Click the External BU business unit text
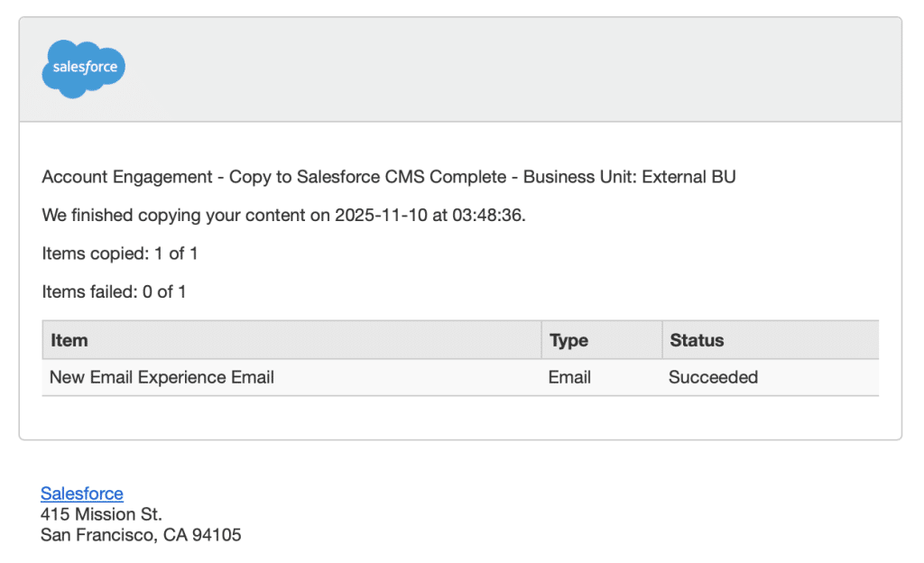This screenshot has height=563, width=924. pos(688,177)
